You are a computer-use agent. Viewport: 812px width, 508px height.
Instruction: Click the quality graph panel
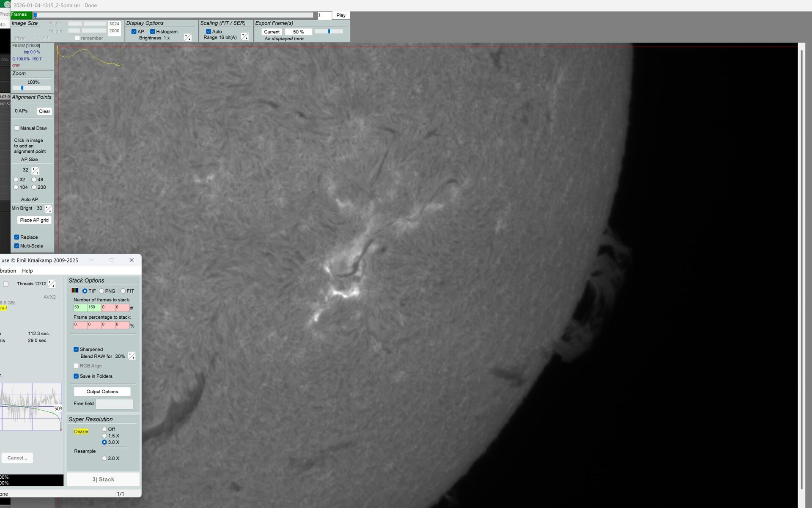coord(31,407)
